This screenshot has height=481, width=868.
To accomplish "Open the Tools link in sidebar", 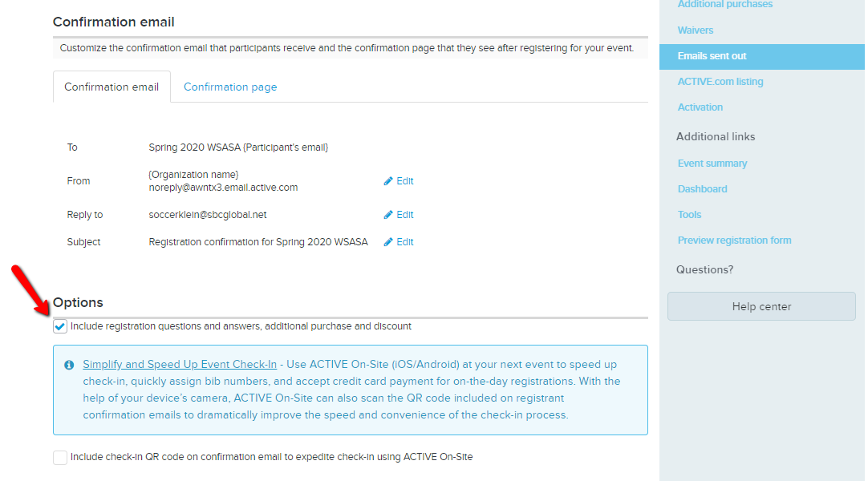I will click(x=689, y=215).
